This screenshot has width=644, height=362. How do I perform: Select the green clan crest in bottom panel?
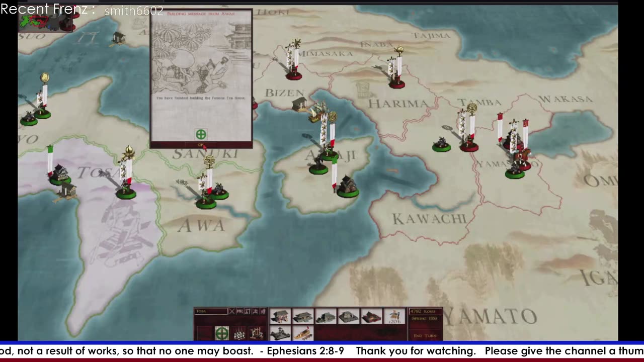tap(222, 333)
